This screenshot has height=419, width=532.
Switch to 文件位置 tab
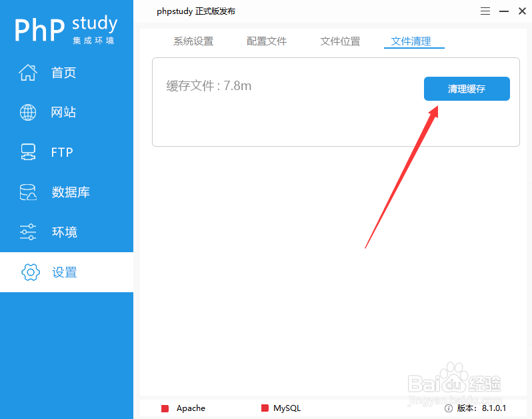(340, 41)
